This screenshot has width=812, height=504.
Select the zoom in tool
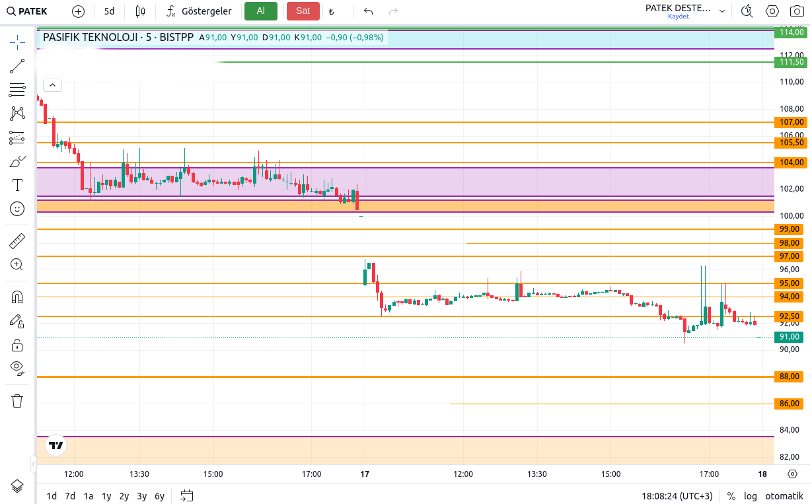click(17, 264)
